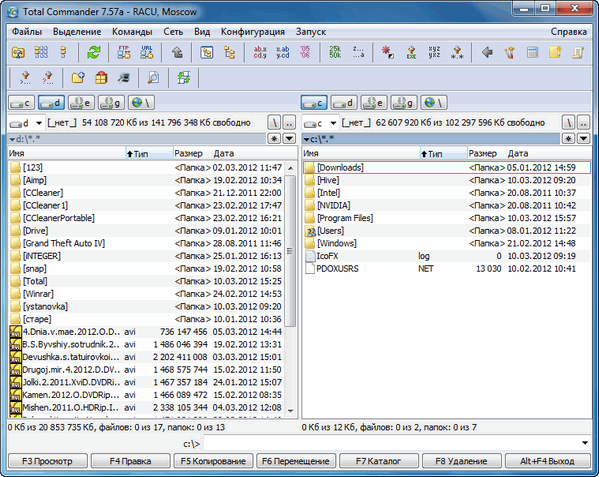The height and width of the screenshot is (477, 599).
Task: Click the EXE programs filter icon
Action: click(x=411, y=52)
